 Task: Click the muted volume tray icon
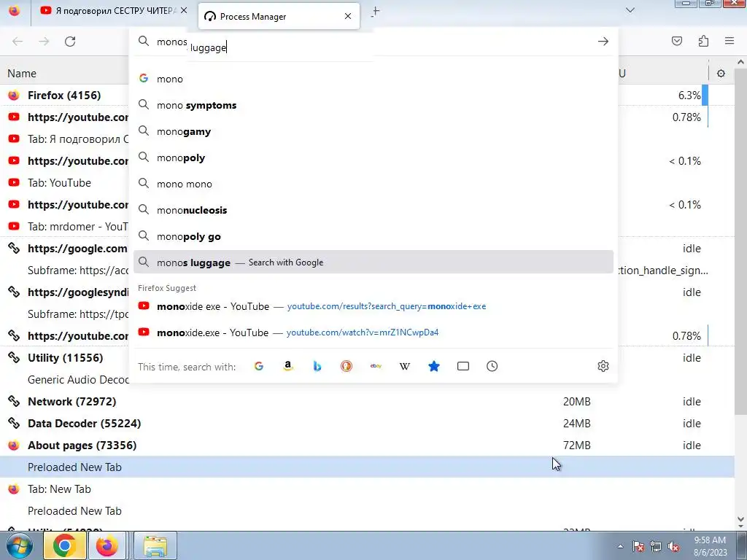673,547
